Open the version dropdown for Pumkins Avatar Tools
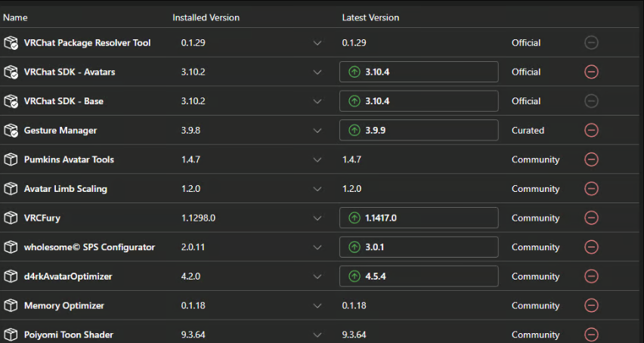 point(317,160)
